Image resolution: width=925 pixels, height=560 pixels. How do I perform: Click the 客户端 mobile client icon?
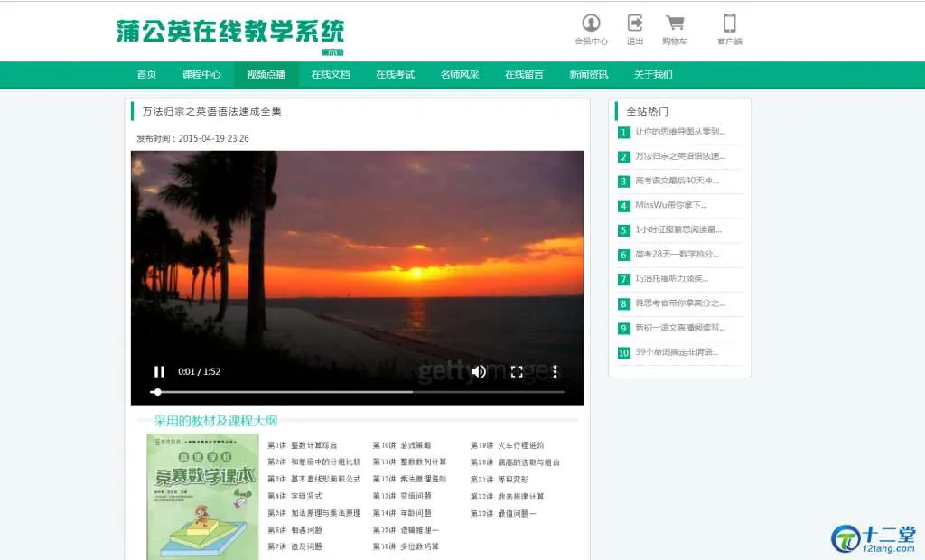tap(729, 24)
